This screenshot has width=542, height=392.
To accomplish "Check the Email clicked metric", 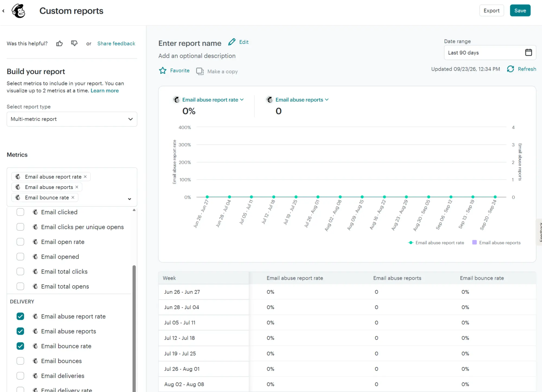I will click(20, 212).
